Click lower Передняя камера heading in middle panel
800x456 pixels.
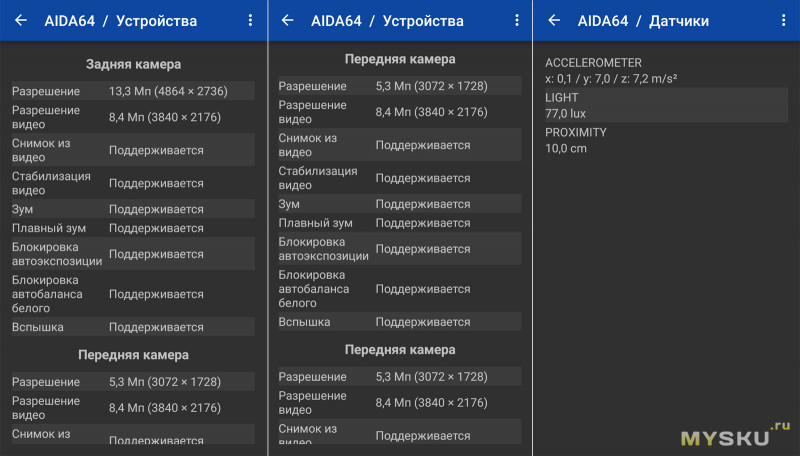click(x=400, y=350)
